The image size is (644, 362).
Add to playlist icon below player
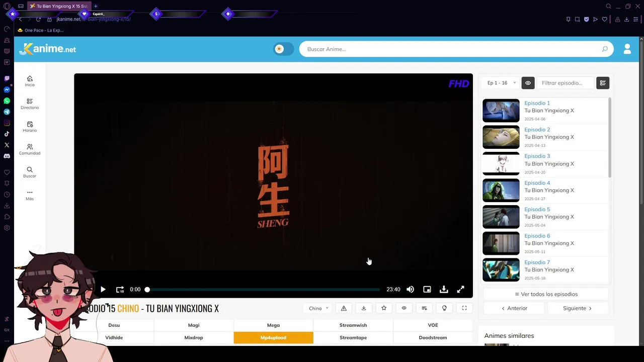coord(424,308)
